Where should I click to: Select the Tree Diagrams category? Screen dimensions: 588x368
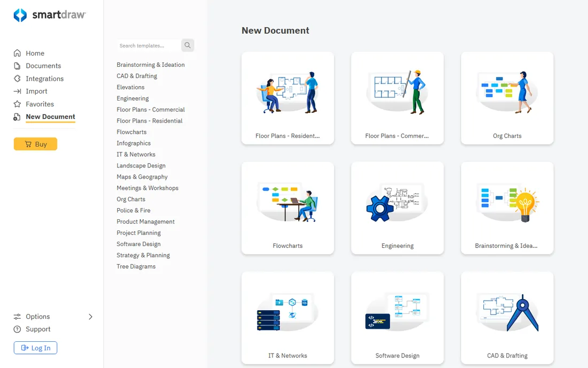pyautogui.click(x=136, y=266)
